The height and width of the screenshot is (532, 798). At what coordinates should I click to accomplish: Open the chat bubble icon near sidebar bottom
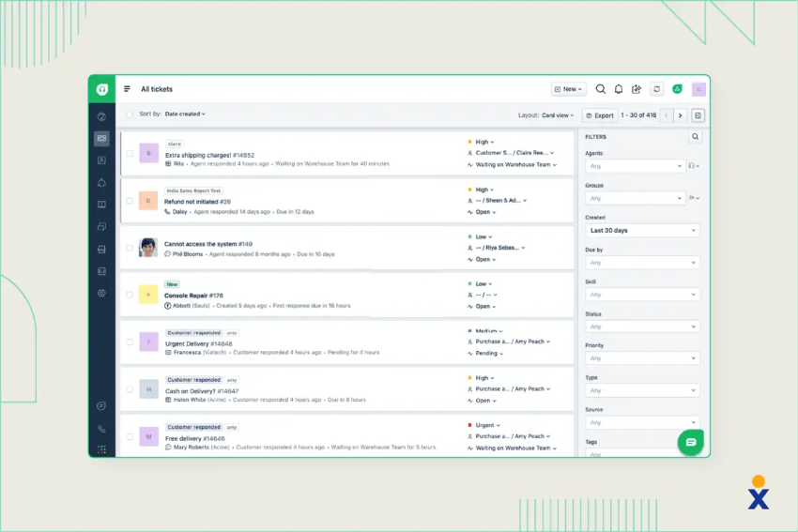(101, 406)
